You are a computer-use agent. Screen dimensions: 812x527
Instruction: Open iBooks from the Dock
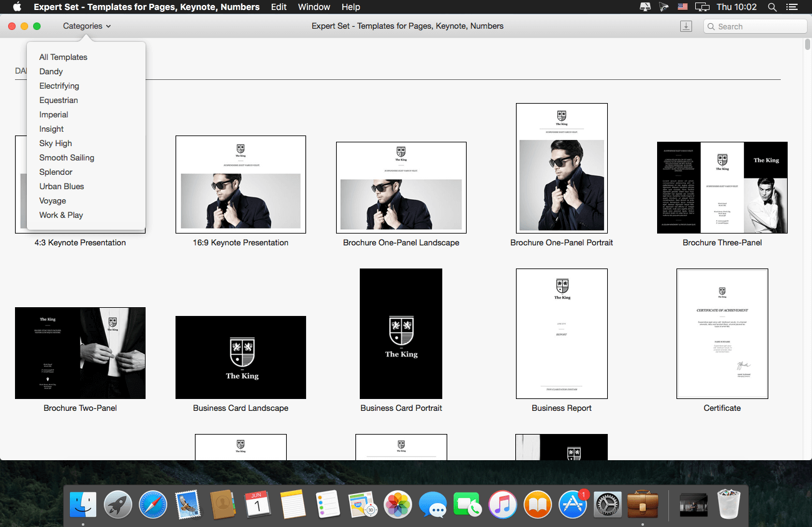[538, 505]
